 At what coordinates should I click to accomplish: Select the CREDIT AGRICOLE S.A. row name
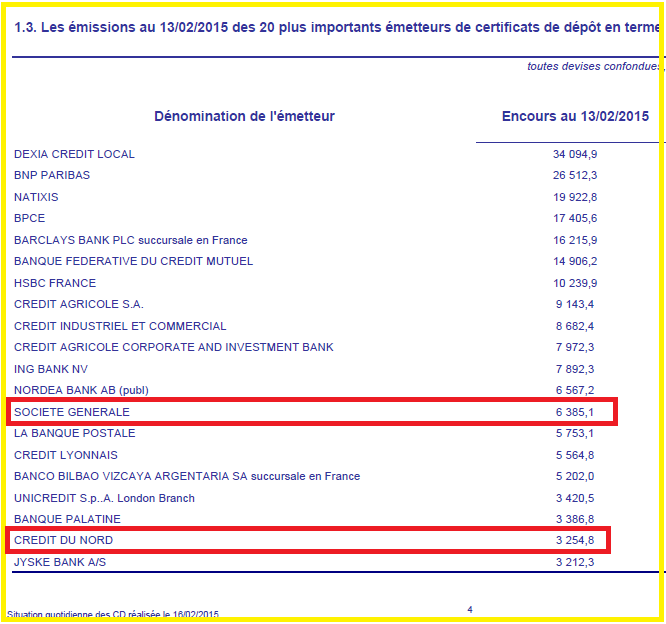pyautogui.click(x=79, y=304)
